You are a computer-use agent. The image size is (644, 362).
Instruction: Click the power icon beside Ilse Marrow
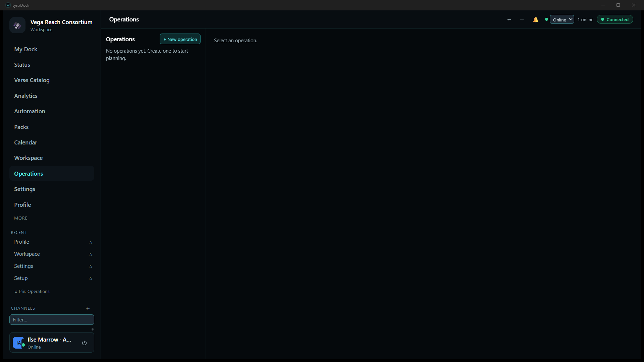click(x=85, y=343)
